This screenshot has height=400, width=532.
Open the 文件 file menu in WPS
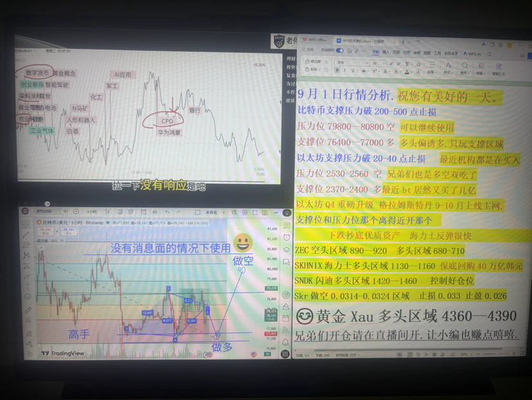pyautogui.click(x=308, y=50)
